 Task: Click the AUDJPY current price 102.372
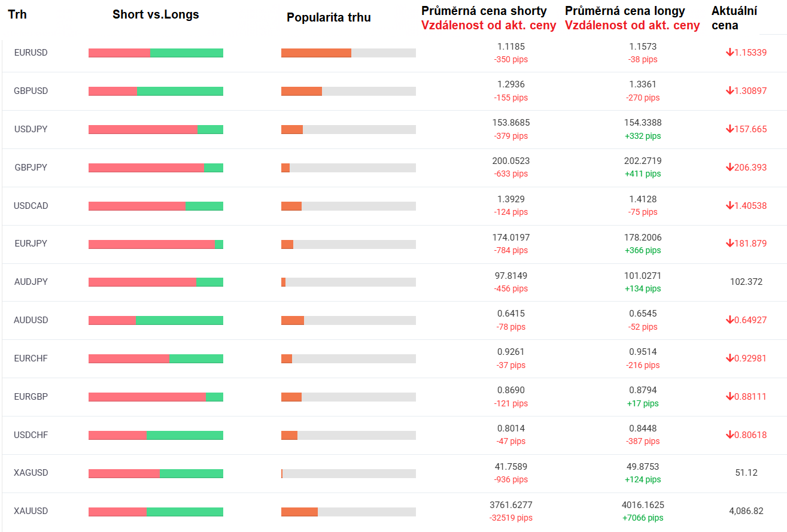pyautogui.click(x=746, y=282)
